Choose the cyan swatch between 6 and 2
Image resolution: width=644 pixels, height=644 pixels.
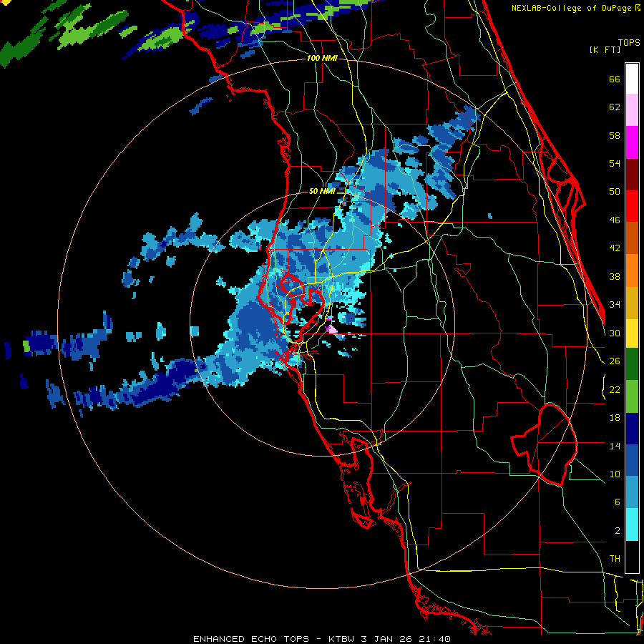point(632,525)
